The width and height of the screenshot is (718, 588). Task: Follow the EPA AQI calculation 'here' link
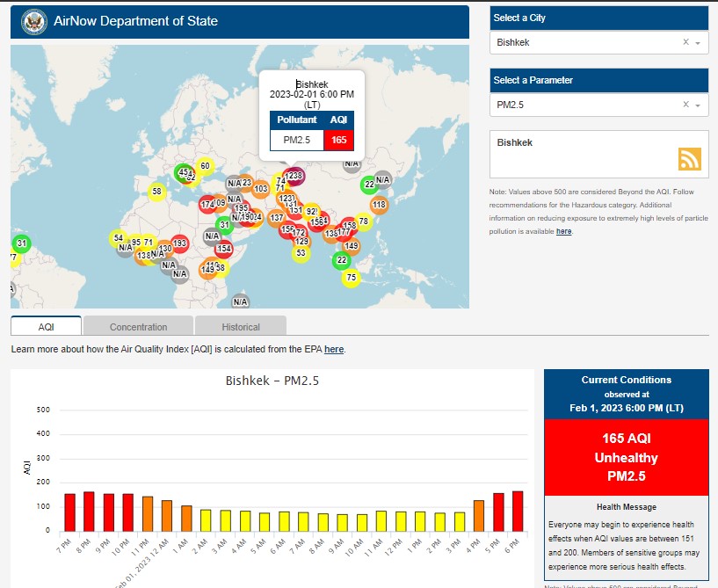[334, 349]
